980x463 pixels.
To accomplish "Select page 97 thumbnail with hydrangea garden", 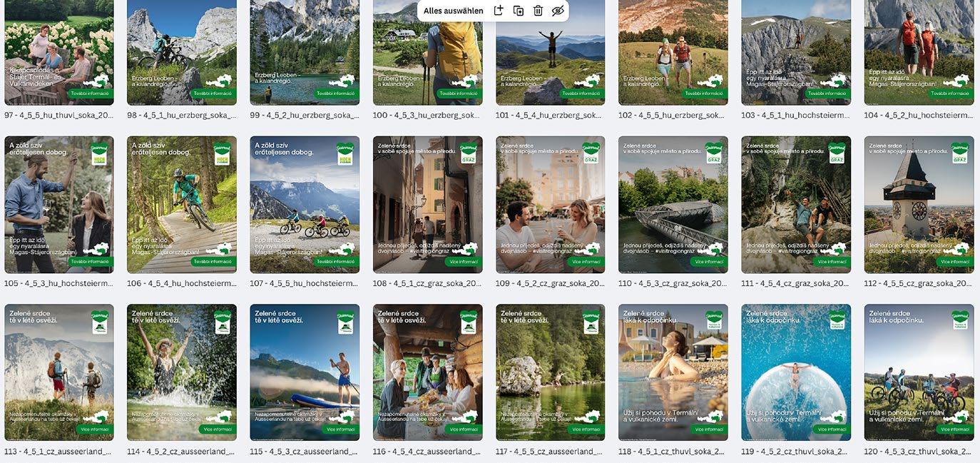I will tap(59, 52).
